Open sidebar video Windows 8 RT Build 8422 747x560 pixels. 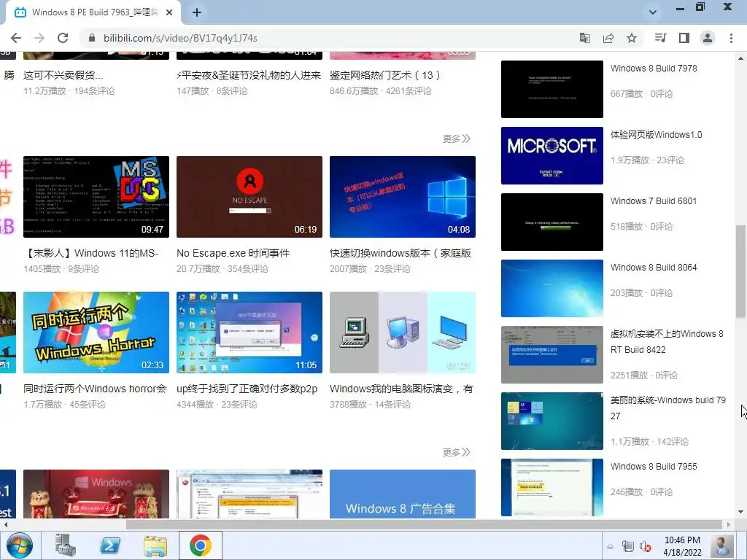tap(667, 341)
